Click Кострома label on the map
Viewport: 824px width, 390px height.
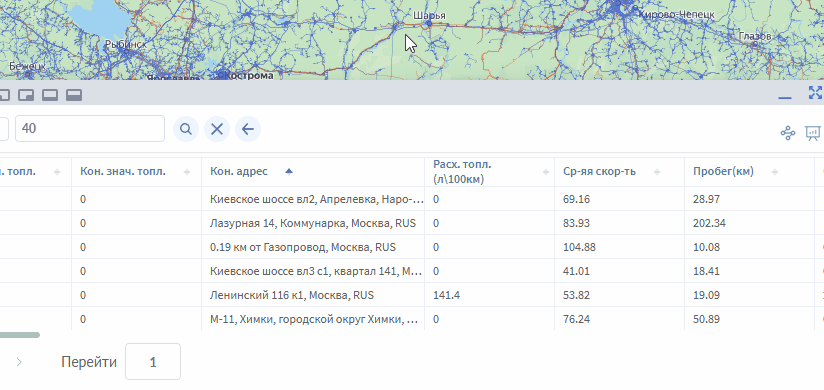click(250, 75)
